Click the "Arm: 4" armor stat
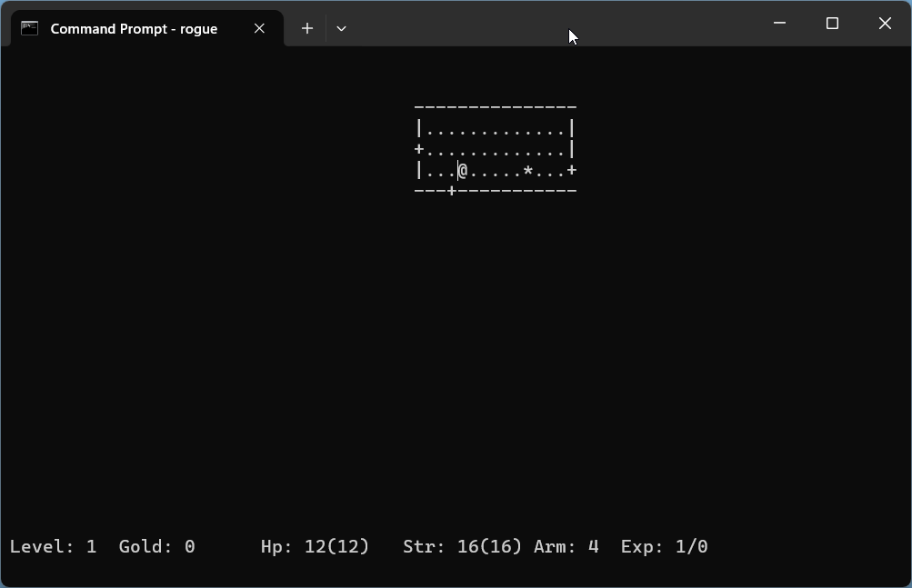Screen dimensions: 912x588 pyautogui.click(x=566, y=546)
